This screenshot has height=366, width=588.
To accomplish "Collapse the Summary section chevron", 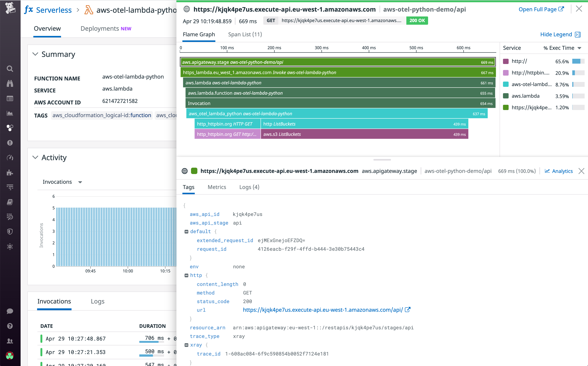I will 35,54.
